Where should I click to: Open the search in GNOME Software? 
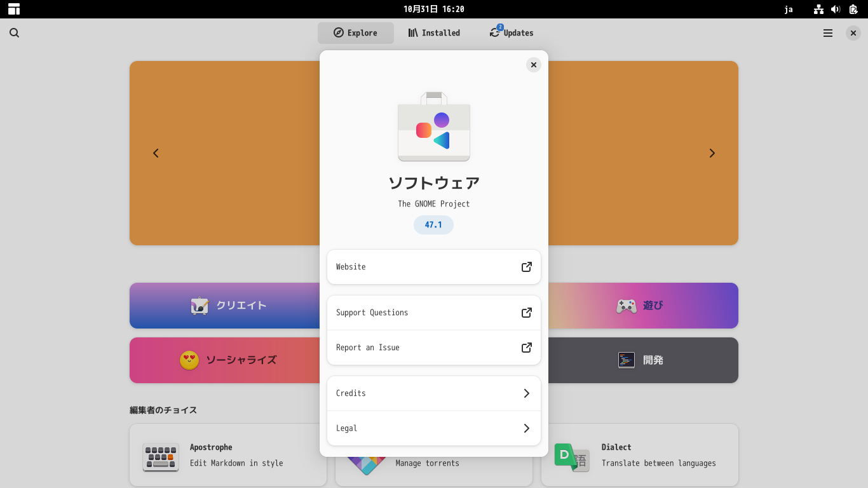(x=15, y=33)
